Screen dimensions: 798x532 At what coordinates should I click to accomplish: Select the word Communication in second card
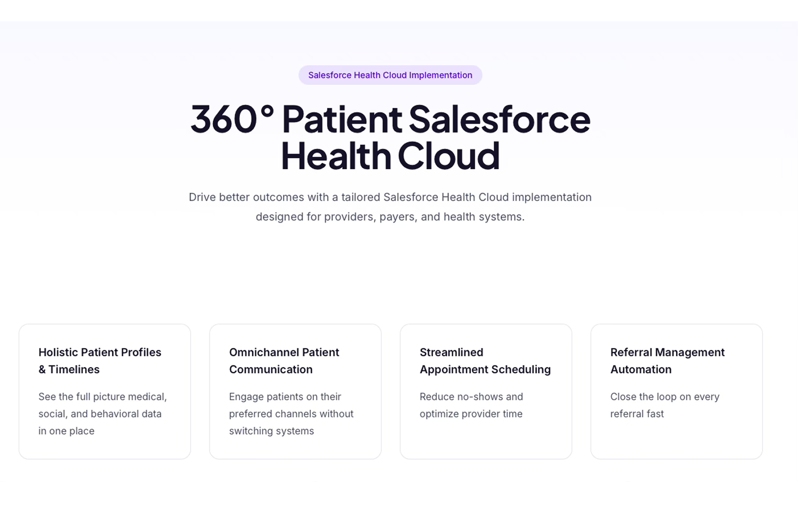coord(271,369)
